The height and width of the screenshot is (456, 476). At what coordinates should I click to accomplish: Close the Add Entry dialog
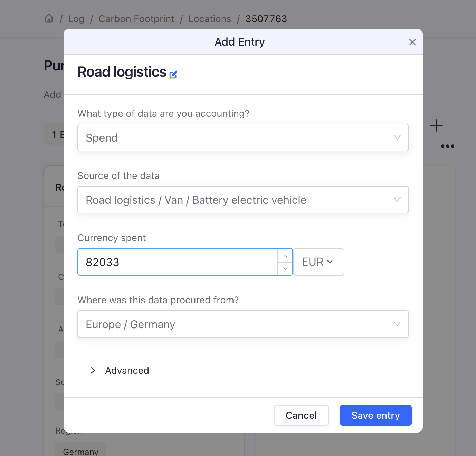(x=412, y=42)
